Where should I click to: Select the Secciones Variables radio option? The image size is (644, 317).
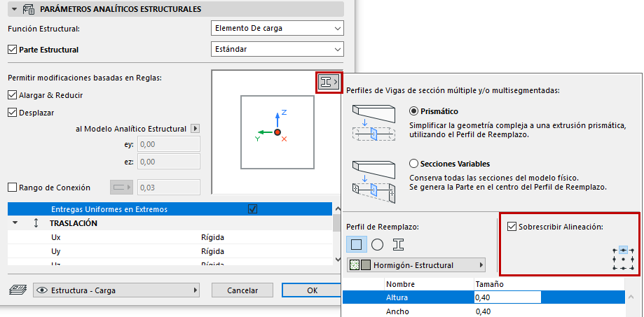click(x=413, y=163)
